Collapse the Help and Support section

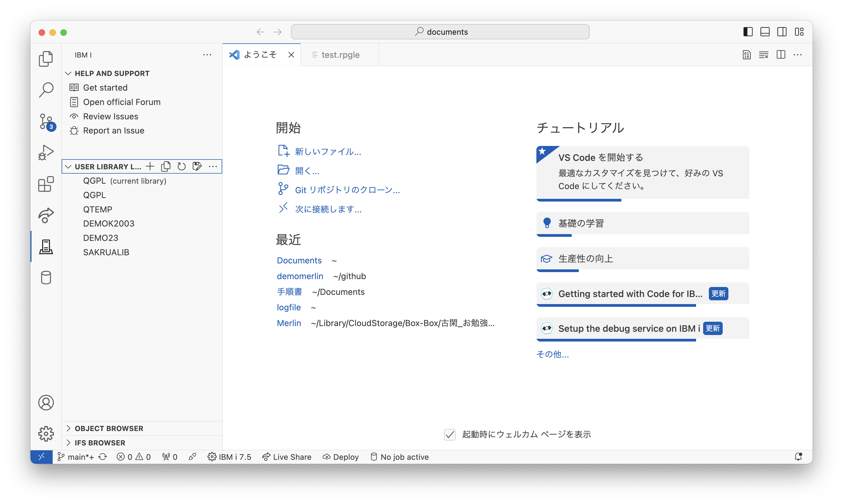pos(68,73)
